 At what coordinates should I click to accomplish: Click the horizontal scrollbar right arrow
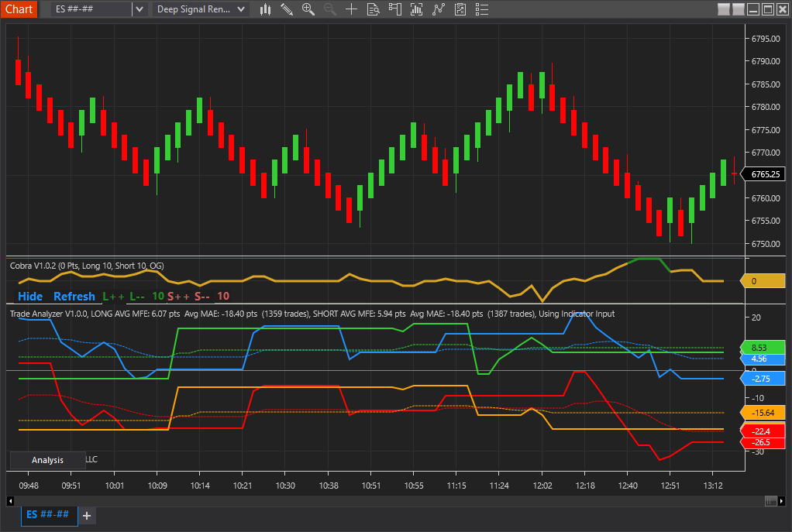click(x=780, y=501)
